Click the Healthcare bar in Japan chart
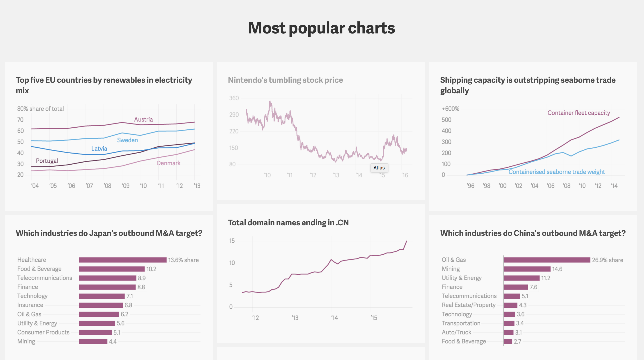 (x=123, y=260)
